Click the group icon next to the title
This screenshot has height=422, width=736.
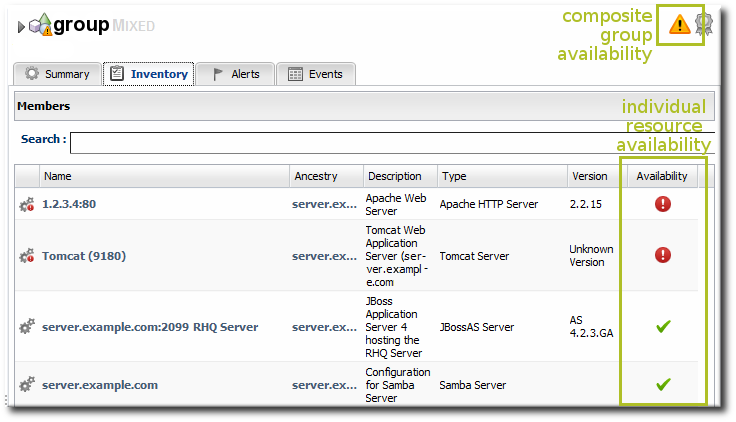point(40,25)
